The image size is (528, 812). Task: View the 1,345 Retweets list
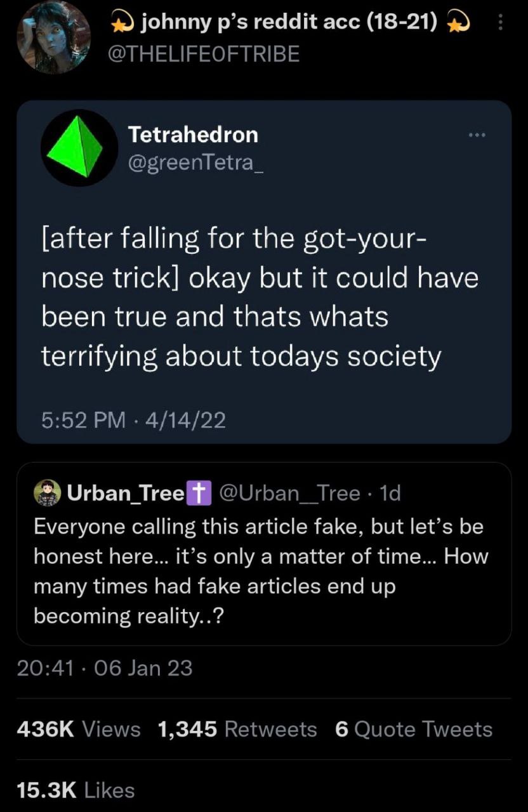237,730
